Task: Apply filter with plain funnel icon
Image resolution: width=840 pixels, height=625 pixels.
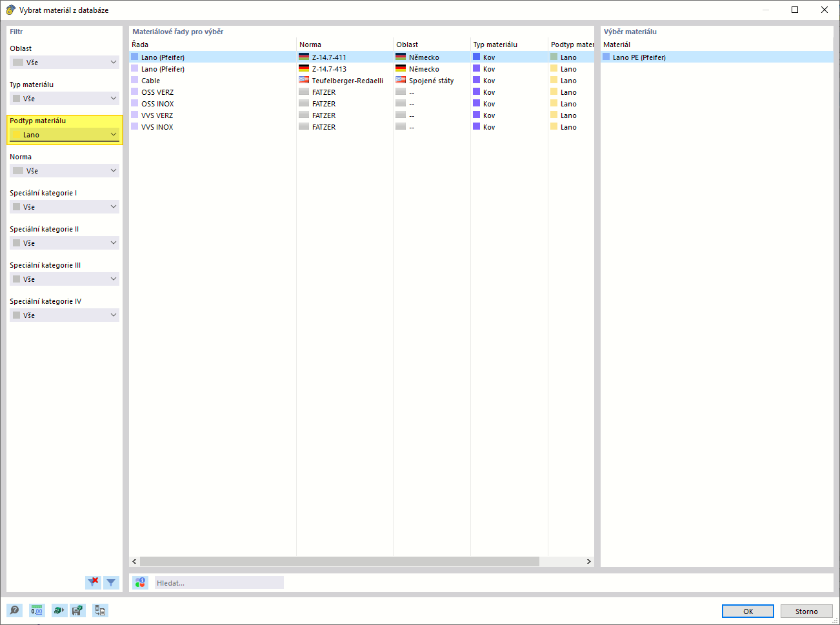Action: point(111,582)
